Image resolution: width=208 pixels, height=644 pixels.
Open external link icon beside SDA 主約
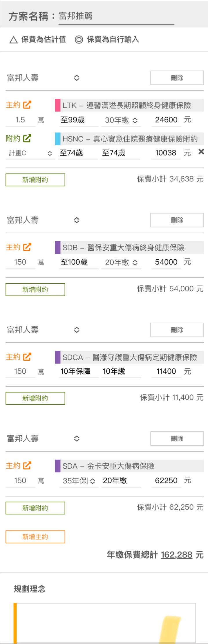coord(27,466)
